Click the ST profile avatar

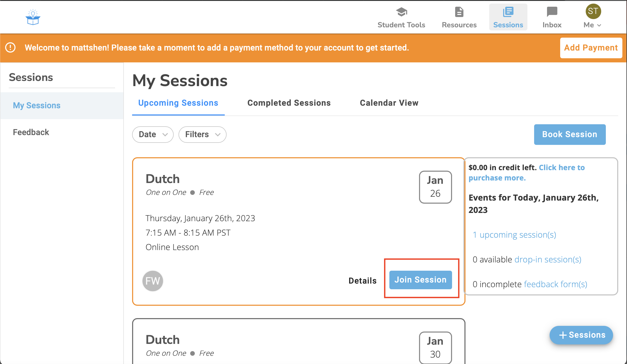[x=593, y=11]
